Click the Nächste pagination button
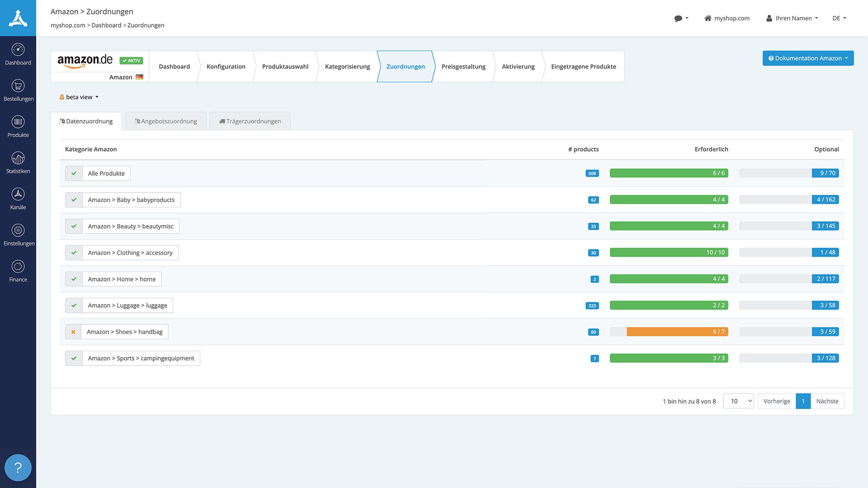This screenshot has height=488, width=868. tap(827, 401)
